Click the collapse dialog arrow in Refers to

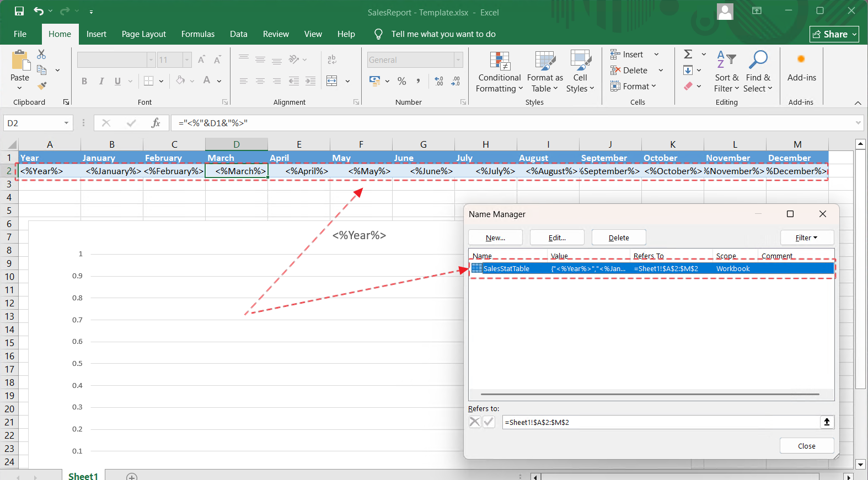[827, 422]
